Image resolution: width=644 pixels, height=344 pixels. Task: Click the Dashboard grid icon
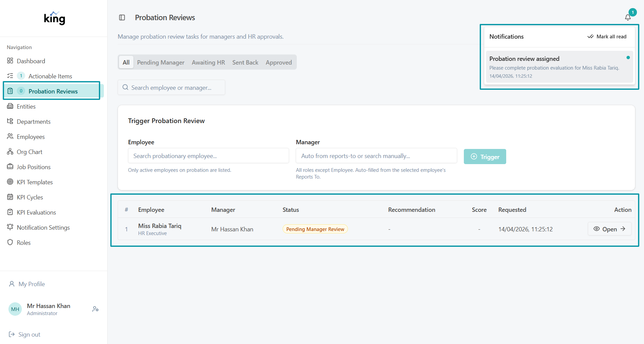tap(10, 61)
